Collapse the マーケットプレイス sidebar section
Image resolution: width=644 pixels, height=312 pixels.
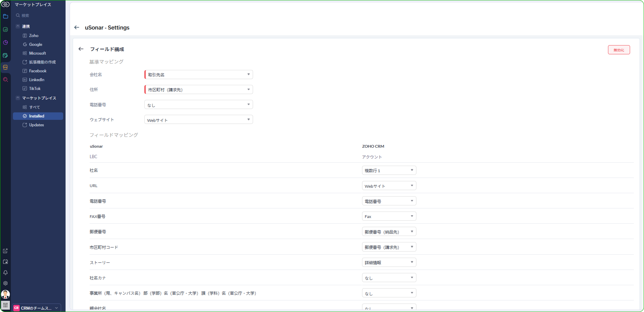[x=18, y=98]
